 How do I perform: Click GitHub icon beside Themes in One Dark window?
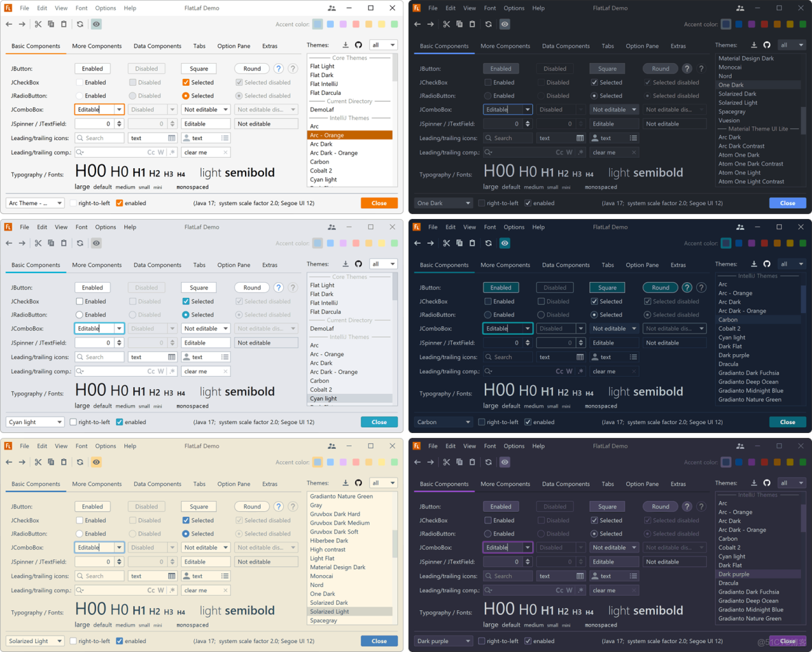[x=767, y=45]
